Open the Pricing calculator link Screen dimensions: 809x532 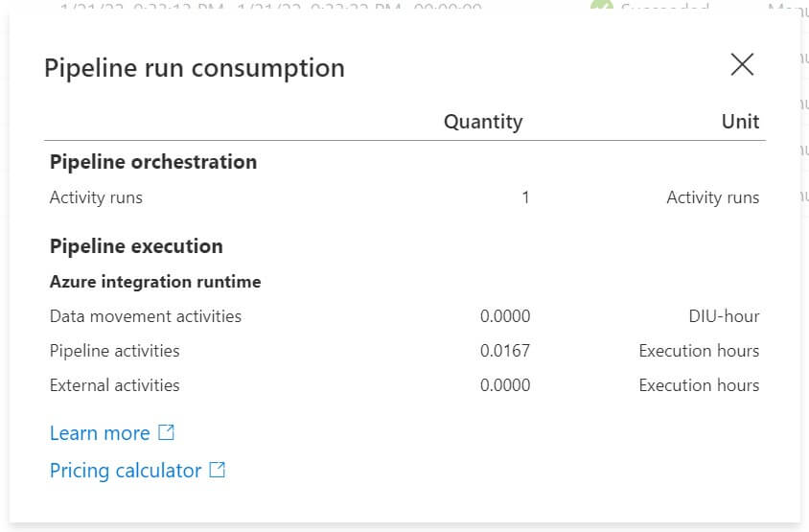point(126,471)
